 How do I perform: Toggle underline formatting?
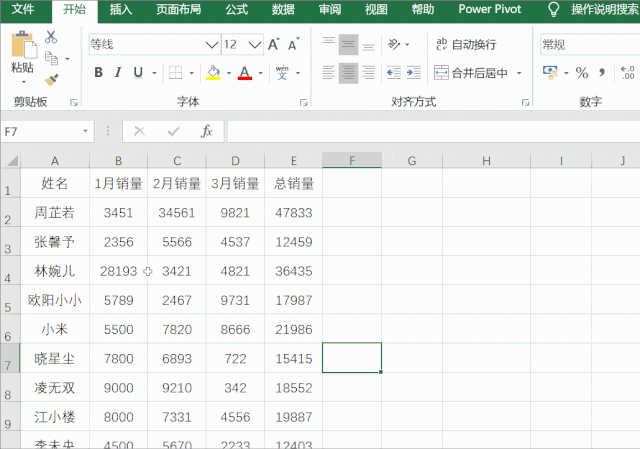[138, 73]
